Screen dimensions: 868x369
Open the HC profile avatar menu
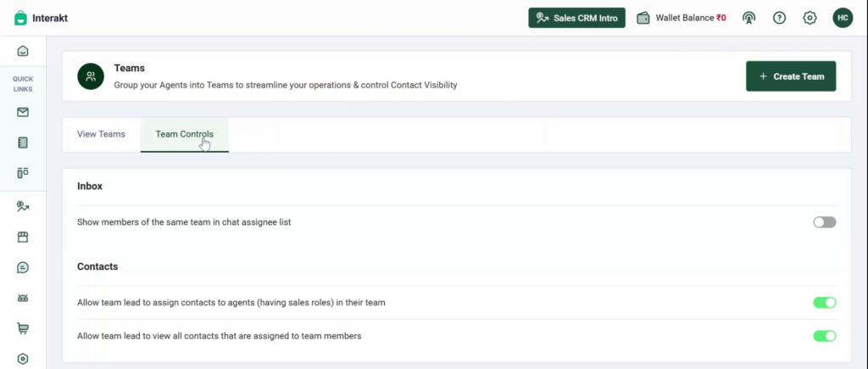(843, 18)
